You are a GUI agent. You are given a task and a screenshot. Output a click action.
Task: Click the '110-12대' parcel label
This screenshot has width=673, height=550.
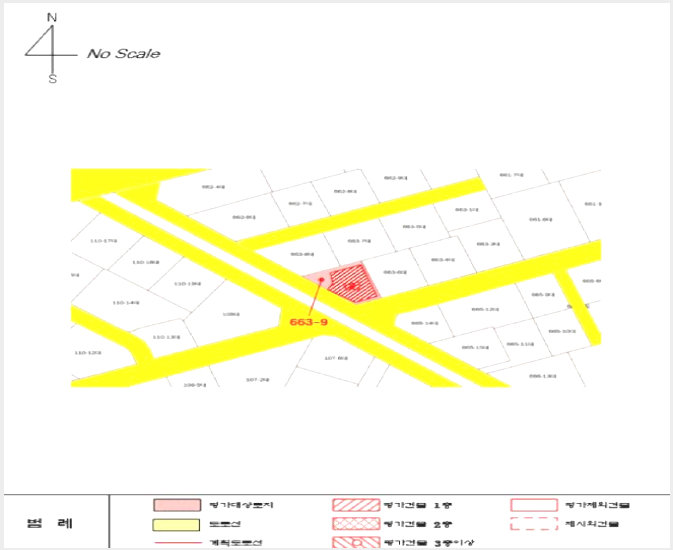[x=88, y=353]
